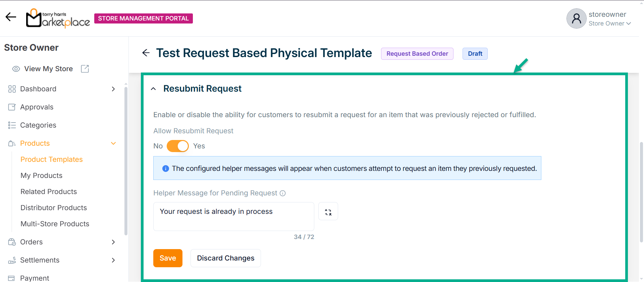This screenshot has height=282, width=644.
Task: Toggle the Allow Resubmit Request switch
Action: click(x=177, y=146)
